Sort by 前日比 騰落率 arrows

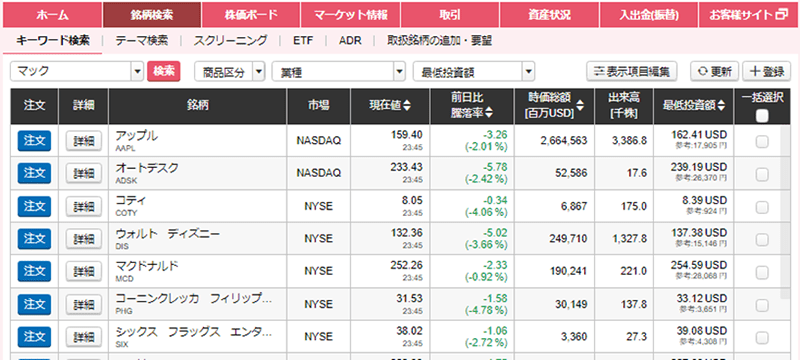point(489,113)
